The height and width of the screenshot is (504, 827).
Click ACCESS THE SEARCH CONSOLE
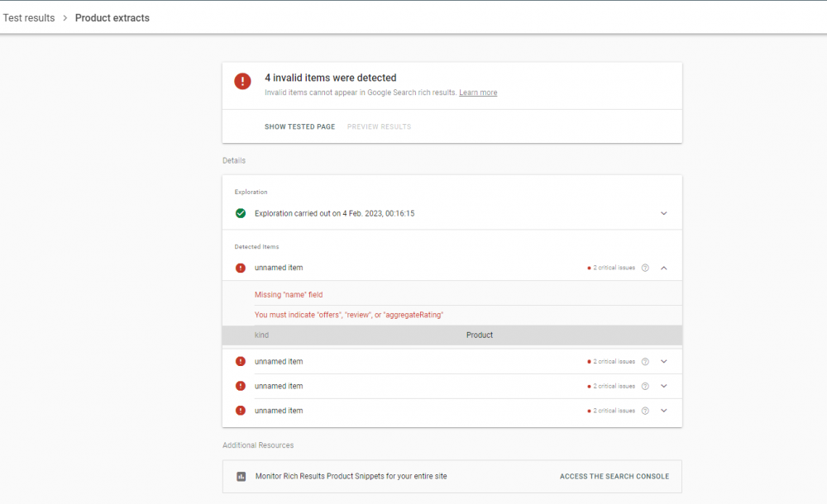point(614,477)
